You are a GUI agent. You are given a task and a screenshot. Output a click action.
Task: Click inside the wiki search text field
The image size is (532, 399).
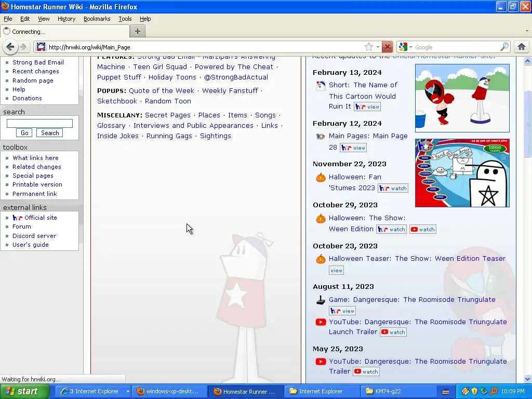39,123
